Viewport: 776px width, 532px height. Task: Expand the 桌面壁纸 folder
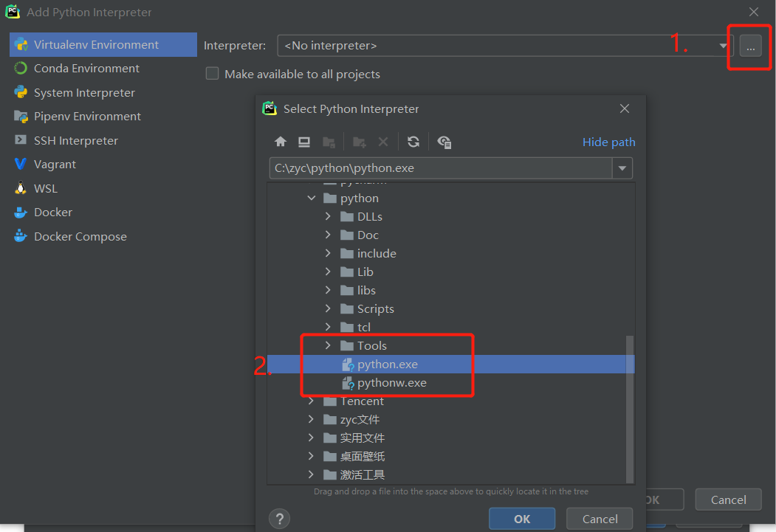312,456
